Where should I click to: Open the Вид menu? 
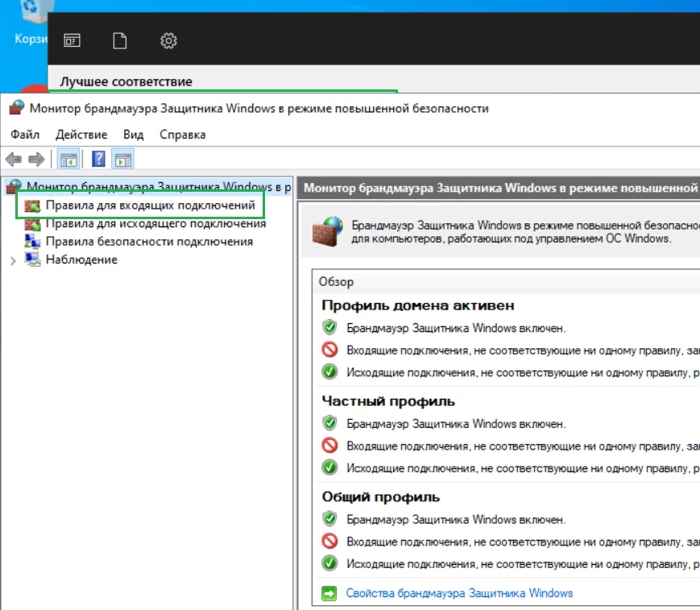[x=134, y=135]
